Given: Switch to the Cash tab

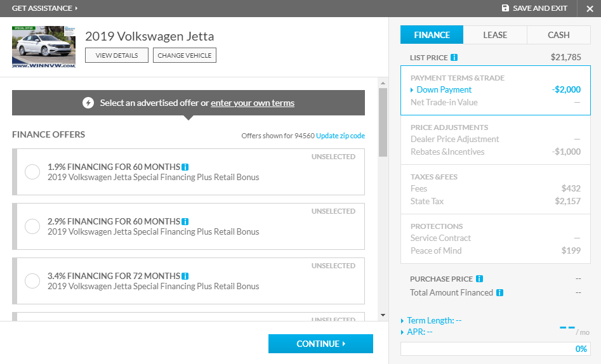Looking at the screenshot, I should point(559,35).
